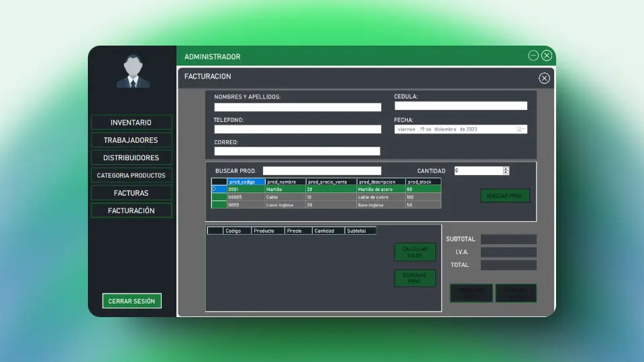Image resolution: width=644 pixels, height=362 pixels.
Task: Open the FECHA calendar dropdown
Action: 521,129
